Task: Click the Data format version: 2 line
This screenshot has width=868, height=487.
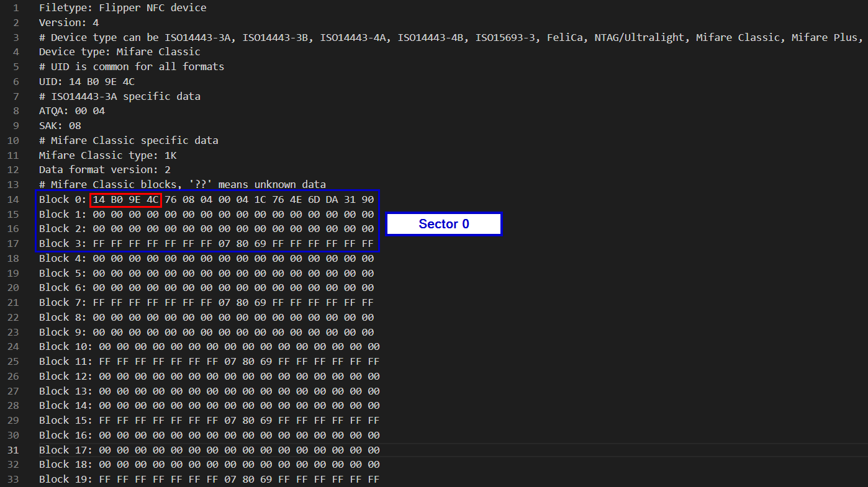Action: 104,170
